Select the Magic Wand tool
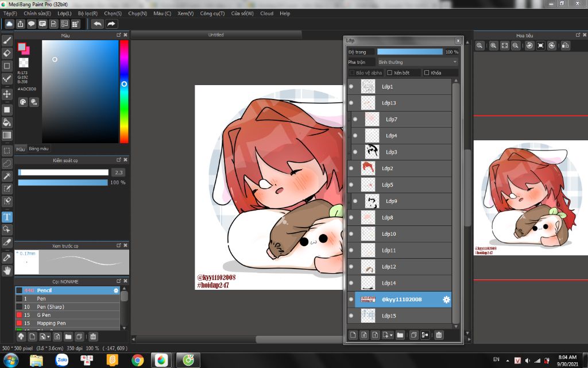The height and width of the screenshot is (368, 588). pyautogui.click(x=7, y=176)
